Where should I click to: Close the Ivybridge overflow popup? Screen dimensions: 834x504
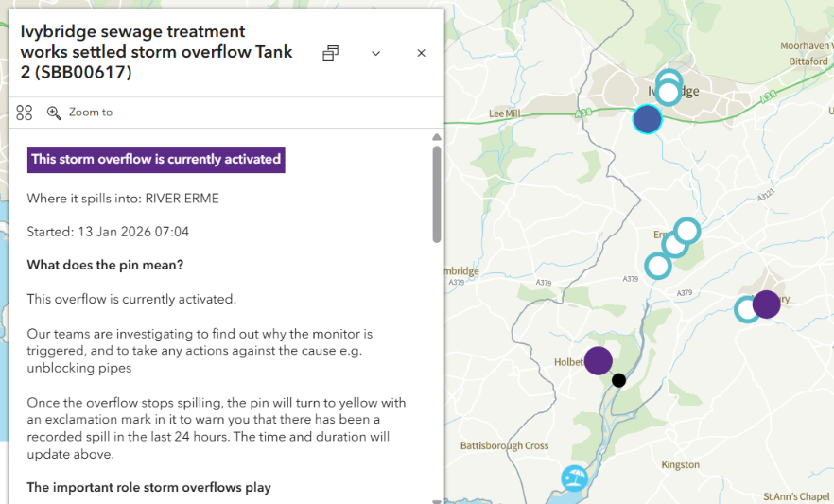click(422, 53)
